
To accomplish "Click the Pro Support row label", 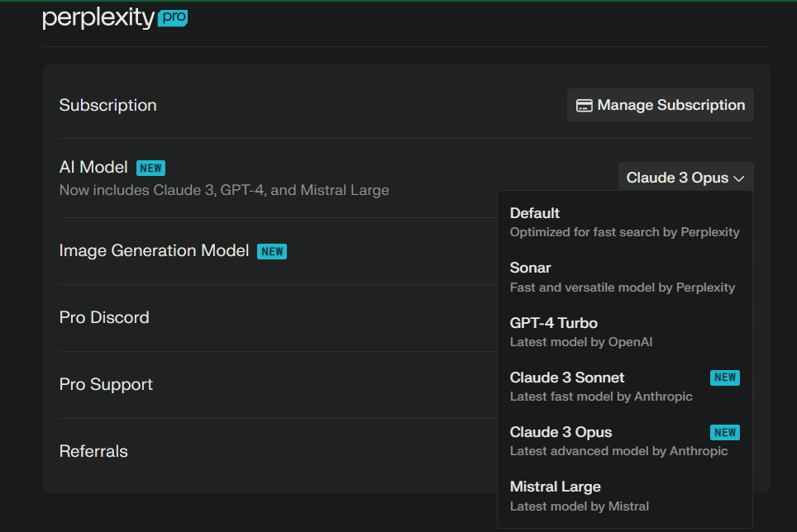I will click(x=106, y=384).
